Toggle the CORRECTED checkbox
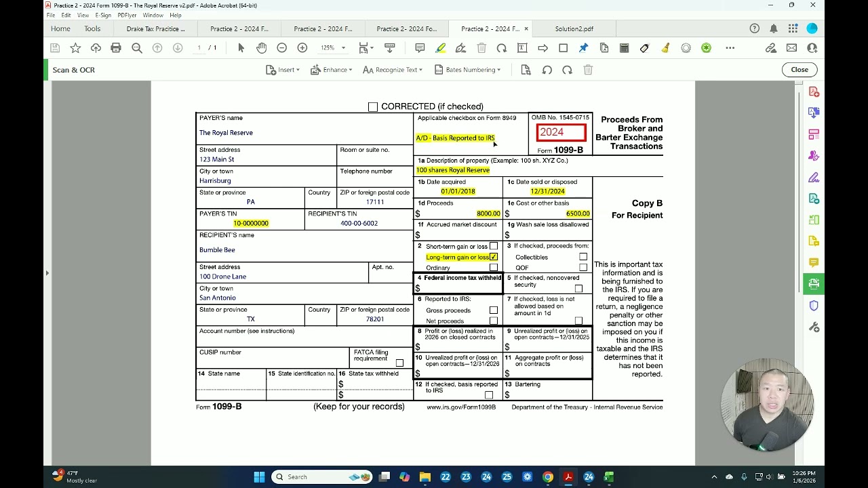Screen dimensions: 868x488 pyautogui.click(x=373, y=107)
